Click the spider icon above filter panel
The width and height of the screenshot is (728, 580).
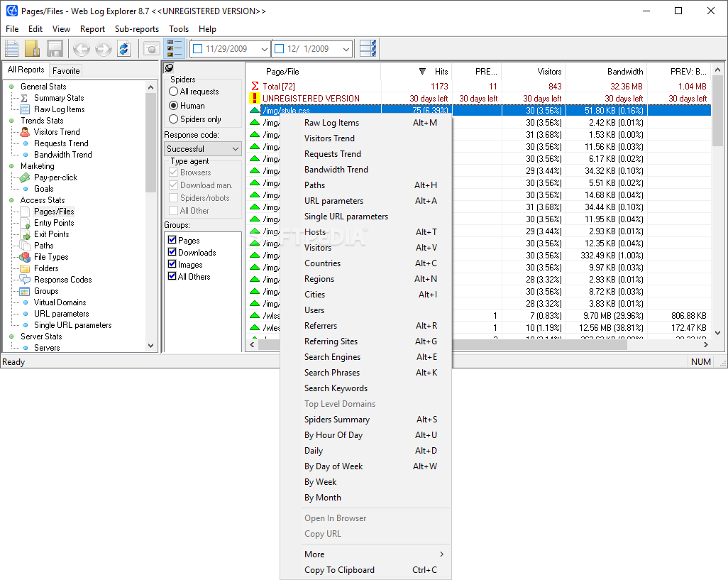(x=169, y=68)
